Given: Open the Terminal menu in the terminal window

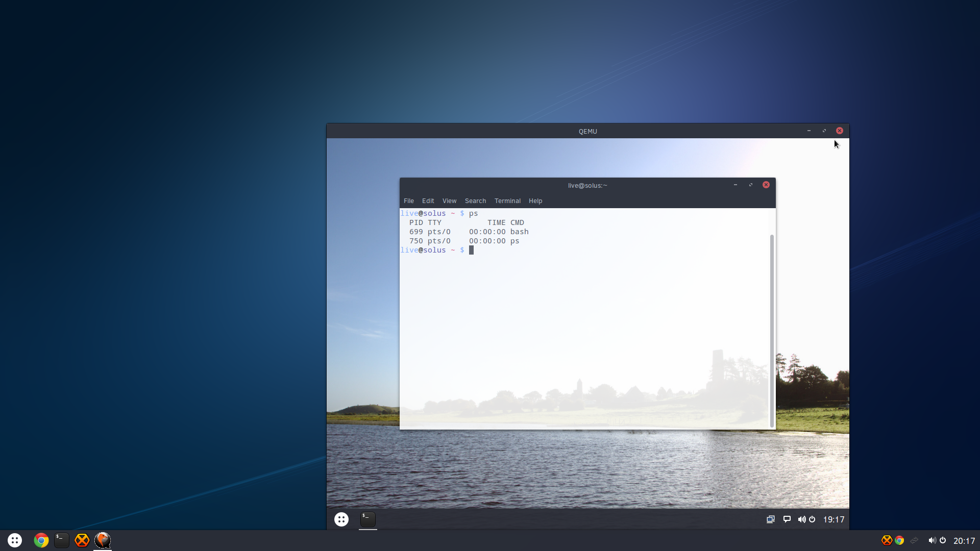Looking at the screenshot, I should pyautogui.click(x=507, y=201).
